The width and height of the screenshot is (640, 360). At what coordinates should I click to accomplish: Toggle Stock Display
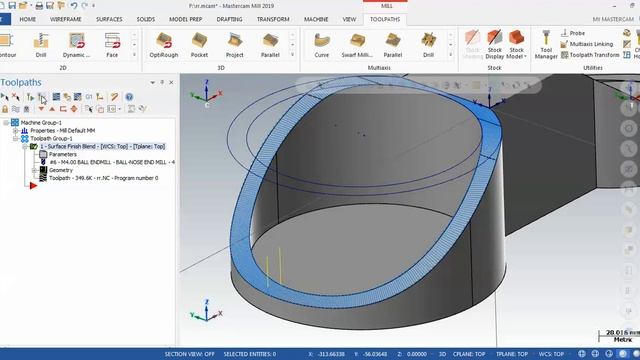[495, 44]
